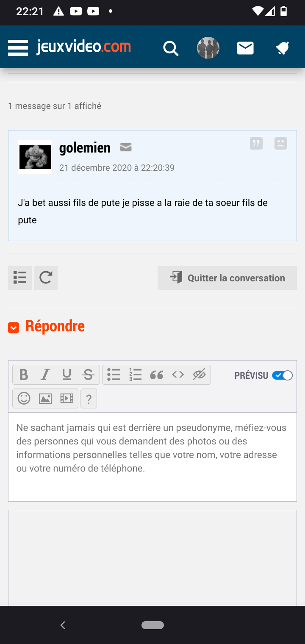Click Quitter la conversation button
The image size is (305, 644).
(x=227, y=278)
